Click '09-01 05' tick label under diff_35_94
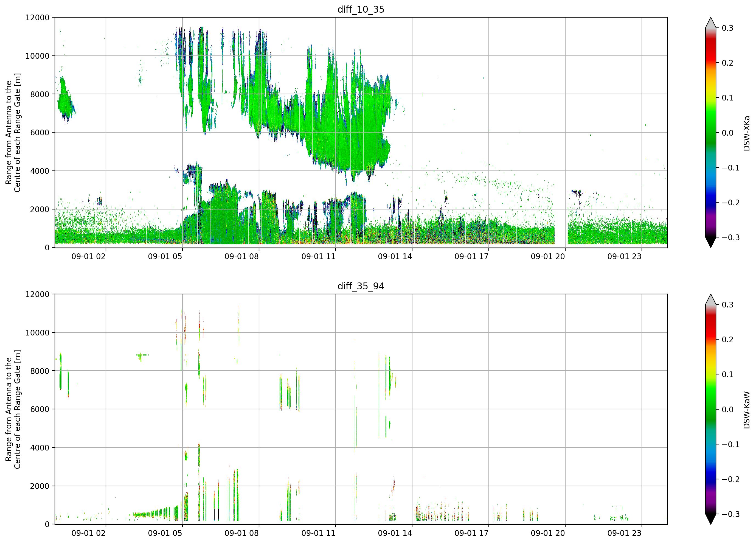This screenshot has height=543, width=756. 165,533
